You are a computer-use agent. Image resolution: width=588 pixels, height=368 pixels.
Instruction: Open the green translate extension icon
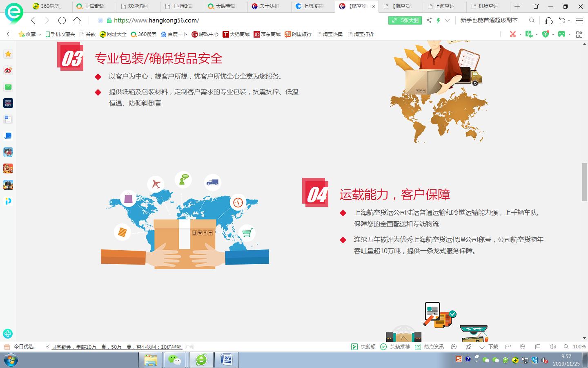click(529, 34)
